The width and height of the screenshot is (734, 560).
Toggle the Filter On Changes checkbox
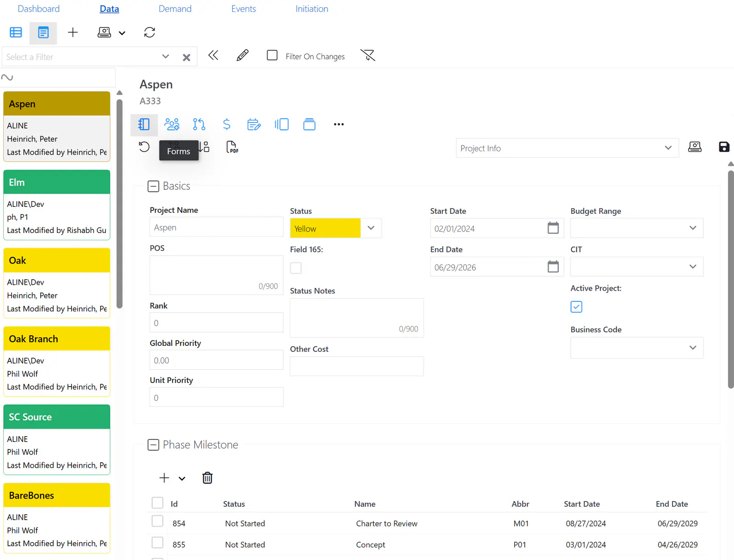pyautogui.click(x=272, y=55)
